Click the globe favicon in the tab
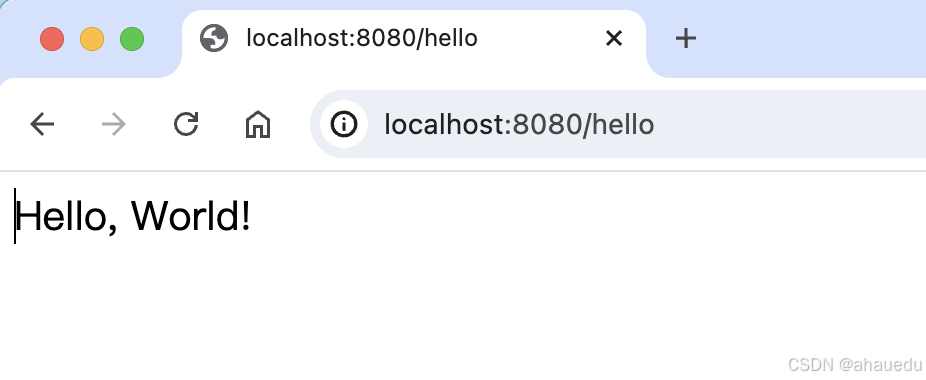Viewport: 926px width, 380px height. coord(214,38)
